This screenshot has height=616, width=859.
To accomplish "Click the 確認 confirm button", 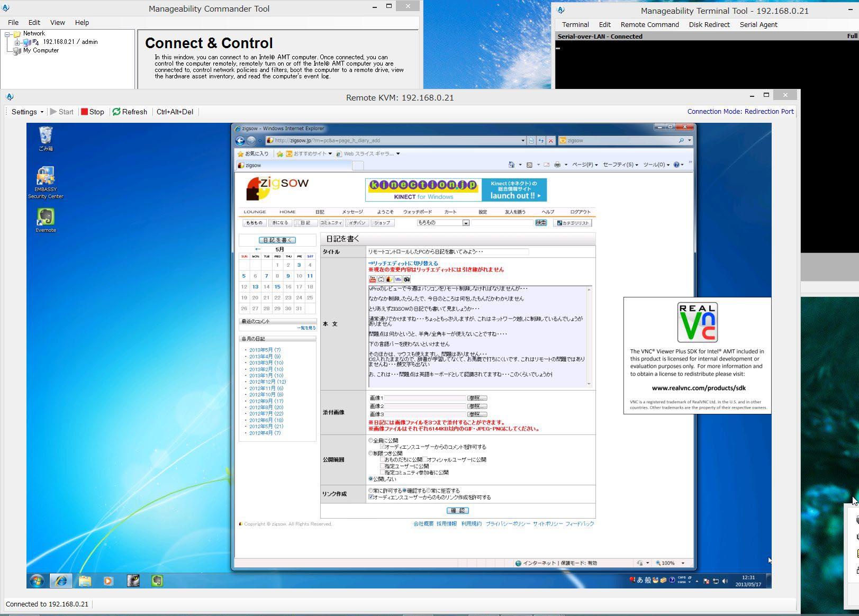I will [457, 511].
